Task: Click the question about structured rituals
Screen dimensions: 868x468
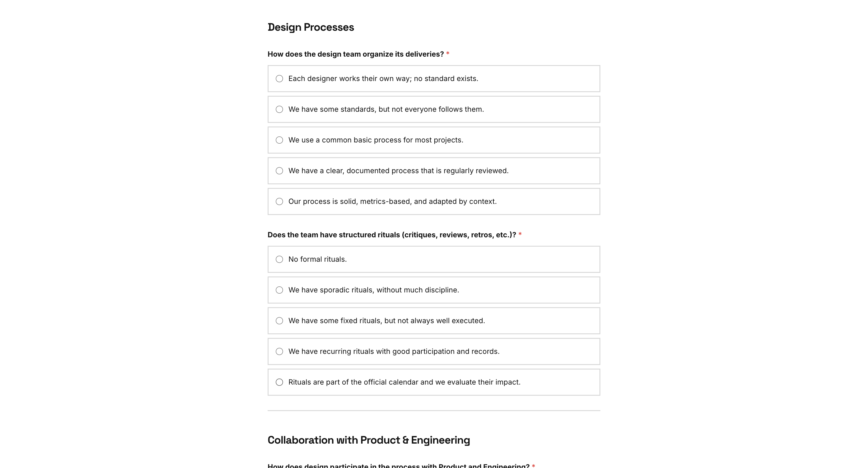Action: coord(392,235)
